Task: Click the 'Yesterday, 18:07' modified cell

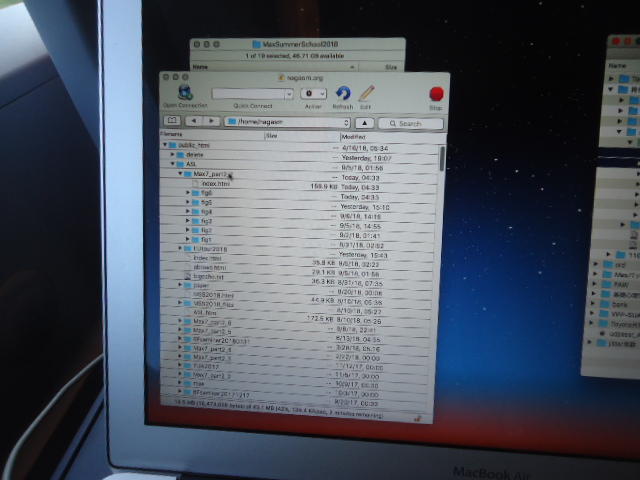Action: (366, 158)
